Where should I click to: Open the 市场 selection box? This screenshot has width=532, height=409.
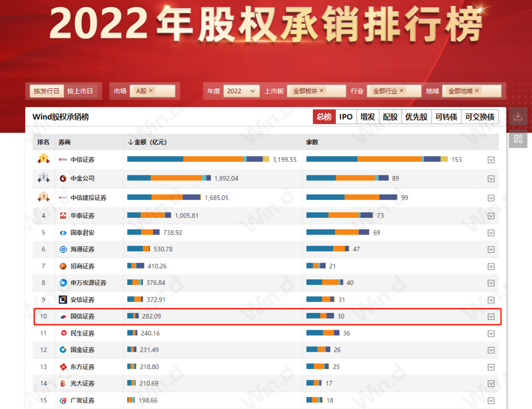point(152,91)
